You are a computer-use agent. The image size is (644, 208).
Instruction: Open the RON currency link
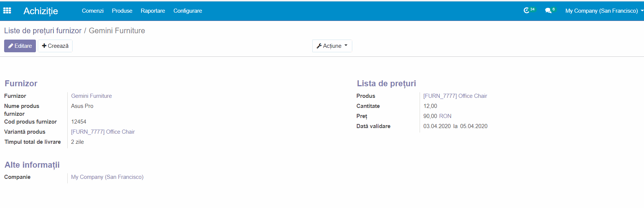click(x=445, y=116)
